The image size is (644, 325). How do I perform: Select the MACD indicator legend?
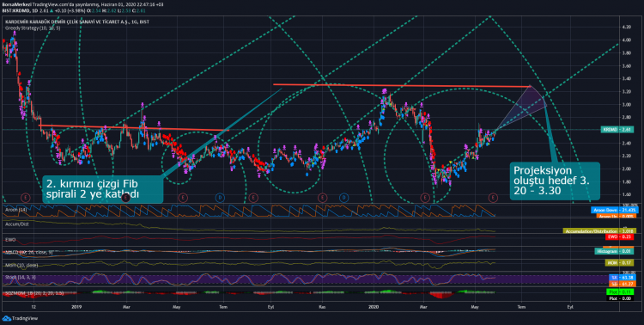coord(28,252)
